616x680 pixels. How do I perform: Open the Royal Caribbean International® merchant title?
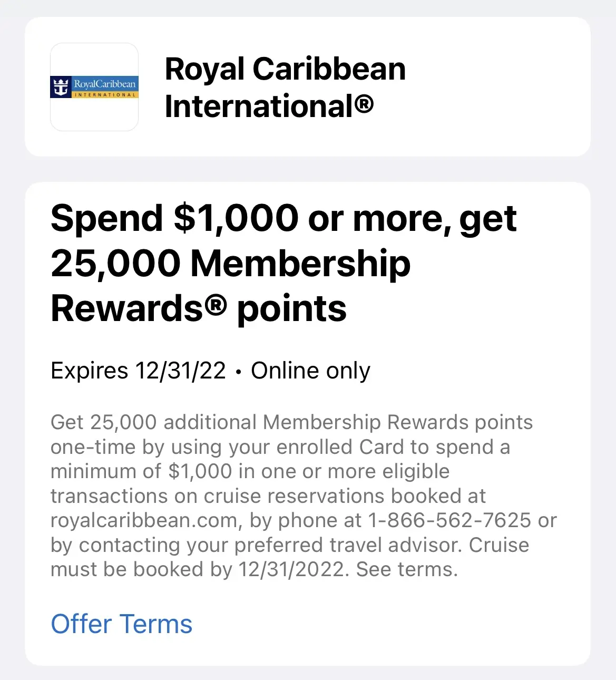[x=285, y=88]
